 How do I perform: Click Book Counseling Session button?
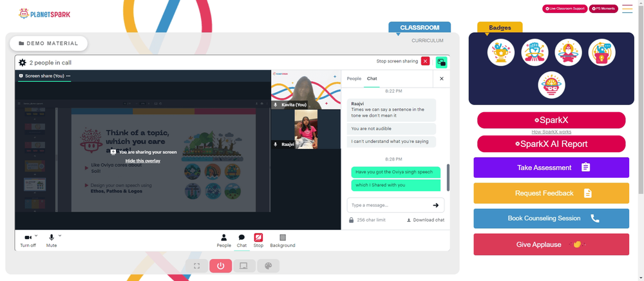551,218
